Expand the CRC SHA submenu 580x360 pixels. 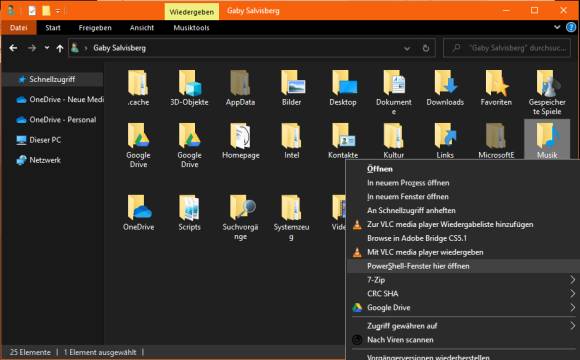point(573,293)
